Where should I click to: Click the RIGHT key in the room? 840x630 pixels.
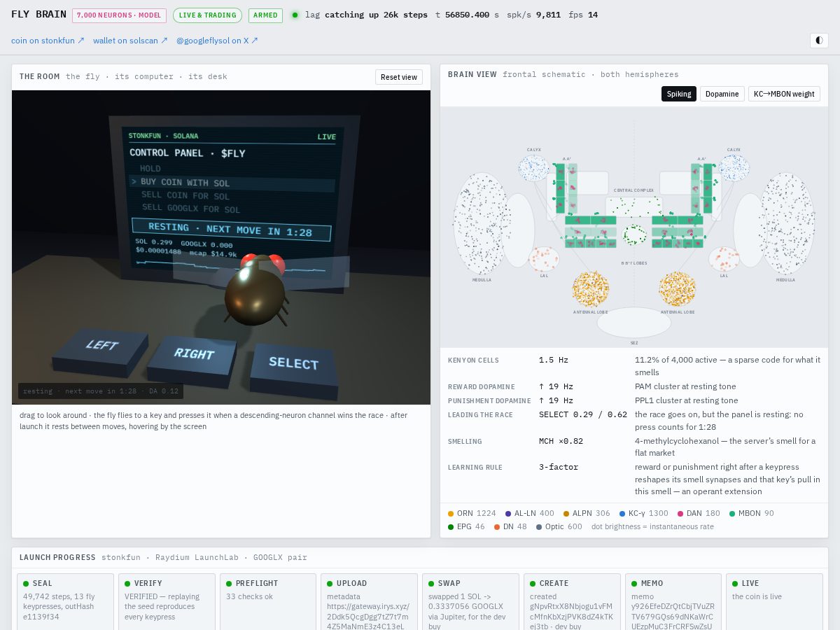point(192,358)
